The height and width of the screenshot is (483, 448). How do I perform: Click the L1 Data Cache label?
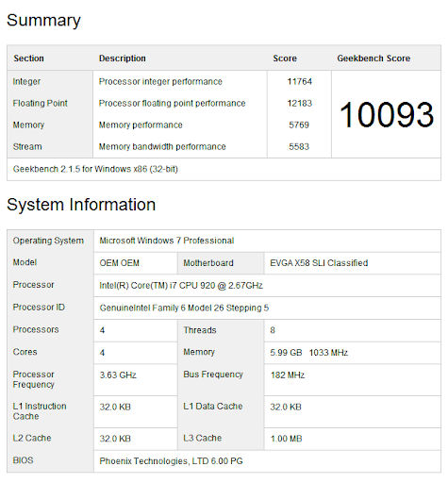pyautogui.click(x=213, y=407)
